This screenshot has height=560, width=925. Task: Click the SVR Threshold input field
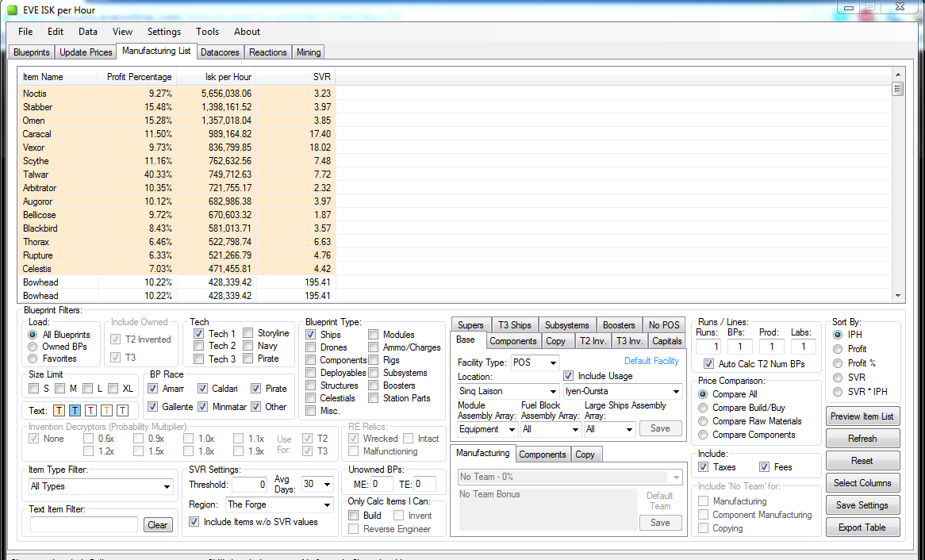point(250,485)
